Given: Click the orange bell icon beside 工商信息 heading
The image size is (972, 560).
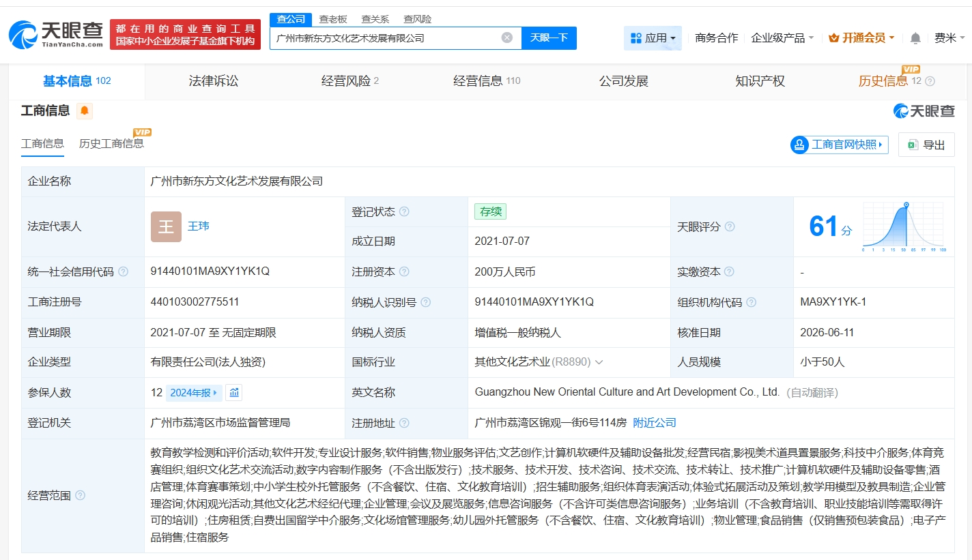Looking at the screenshot, I should pyautogui.click(x=85, y=110).
